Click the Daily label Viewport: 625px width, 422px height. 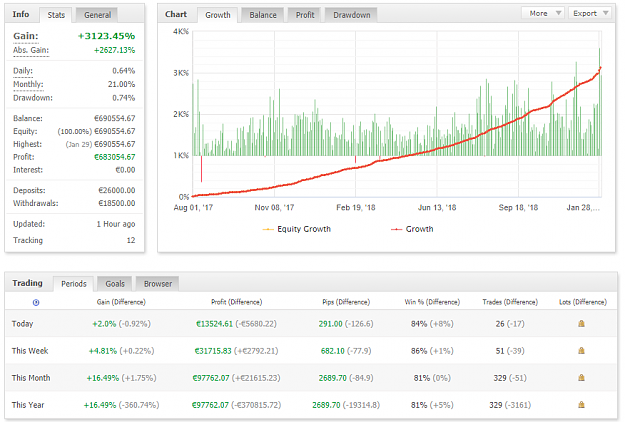point(23,71)
